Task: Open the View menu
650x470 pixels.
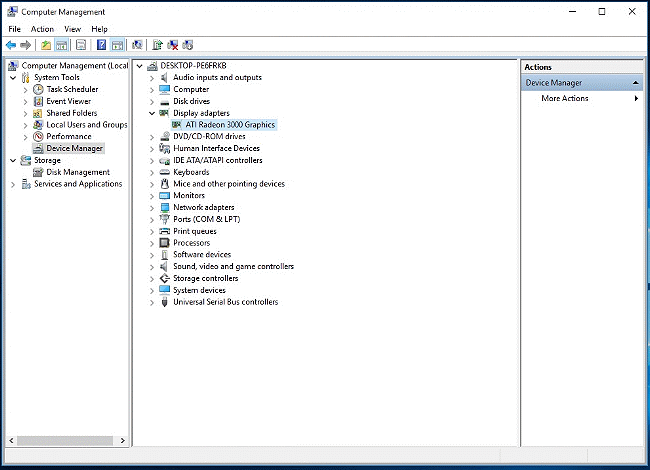Action: coord(72,29)
